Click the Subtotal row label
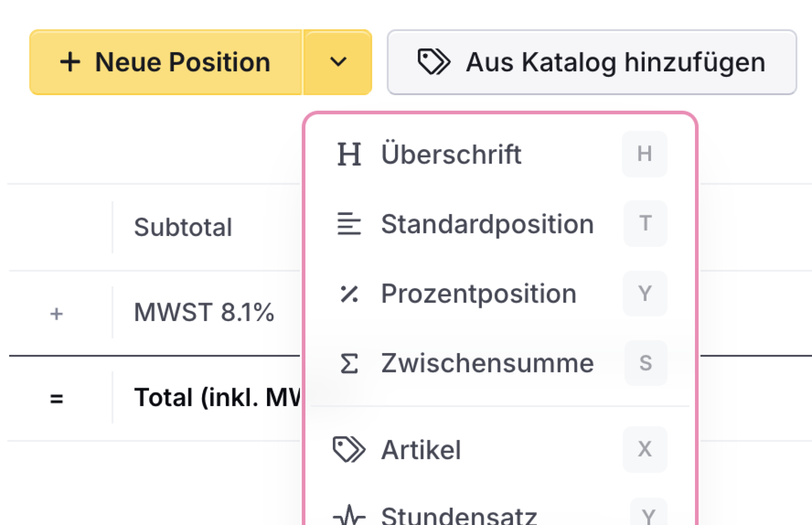Screen dimensions: 812x525 pyautogui.click(x=183, y=227)
